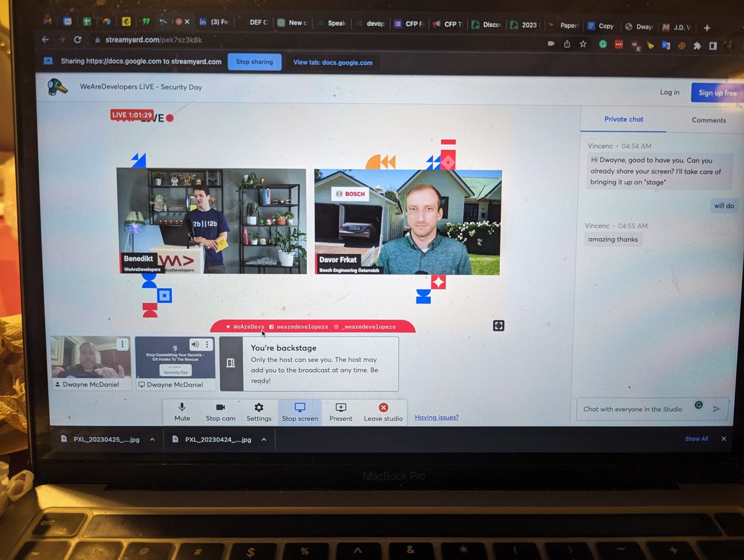This screenshot has width=744, height=560.
Task: Open options menu on Dwayne McDaniel screen-share thumbnail
Action: [x=208, y=344]
